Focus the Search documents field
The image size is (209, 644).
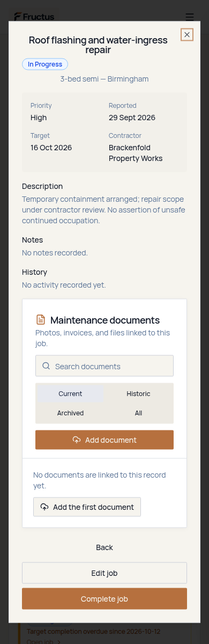[104, 366]
